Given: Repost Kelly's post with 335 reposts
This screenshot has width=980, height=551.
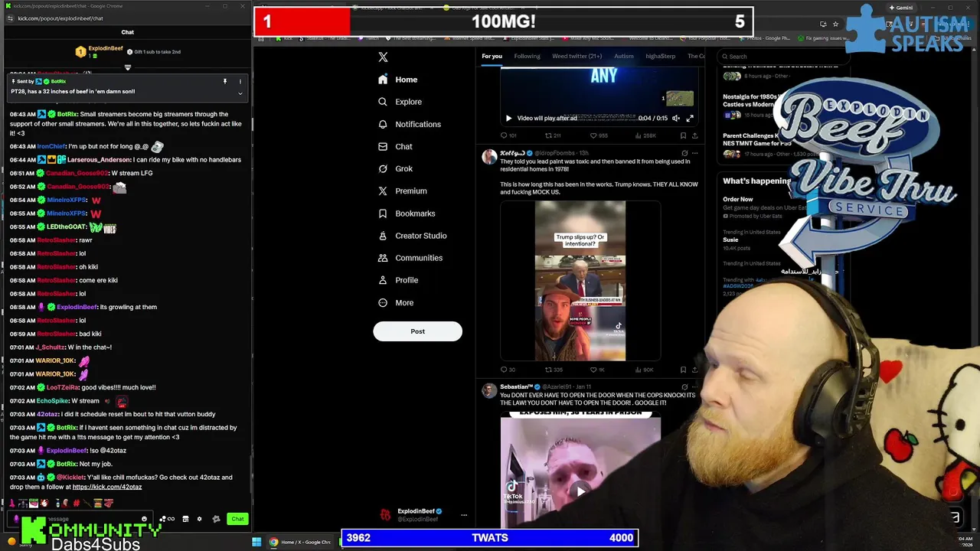Looking at the screenshot, I should coord(553,370).
